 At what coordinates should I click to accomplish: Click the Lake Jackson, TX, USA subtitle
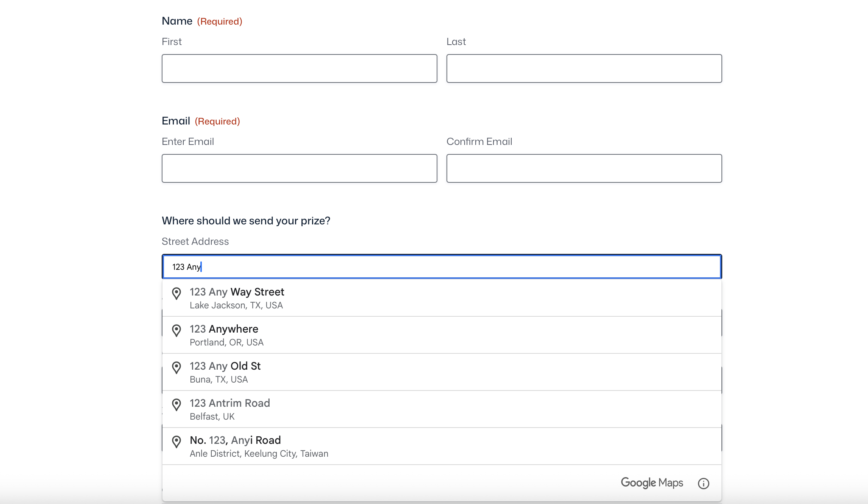point(236,305)
